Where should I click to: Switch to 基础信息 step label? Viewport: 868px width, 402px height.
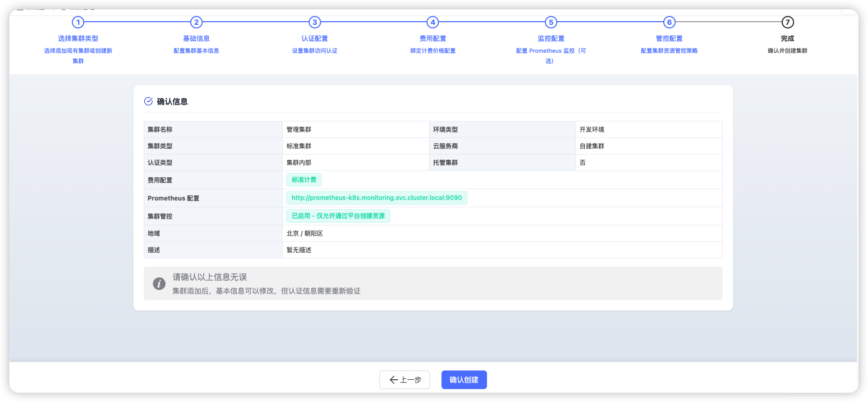196,39
